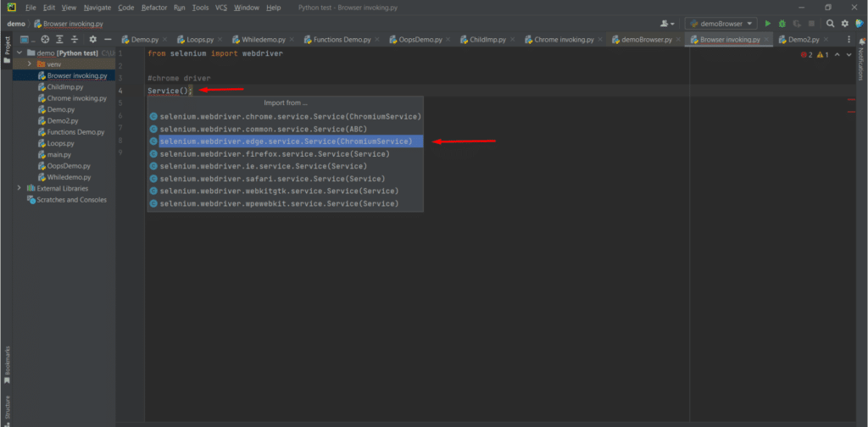
Task: Open IDE settings gear in top toolbar
Action: [844, 24]
